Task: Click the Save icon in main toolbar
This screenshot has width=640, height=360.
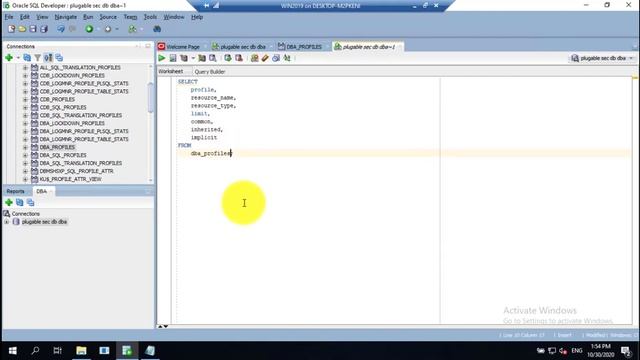Action: (33, 29)
